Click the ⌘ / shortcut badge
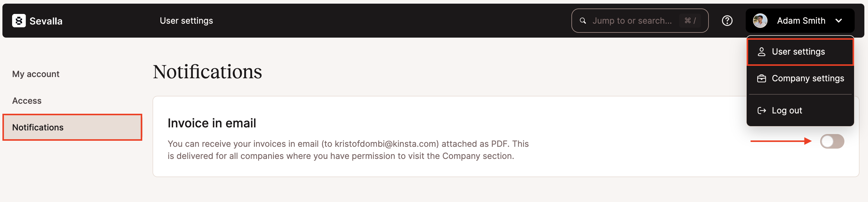Viewport: 868px width, 202px height. click(x=690, y=21)
